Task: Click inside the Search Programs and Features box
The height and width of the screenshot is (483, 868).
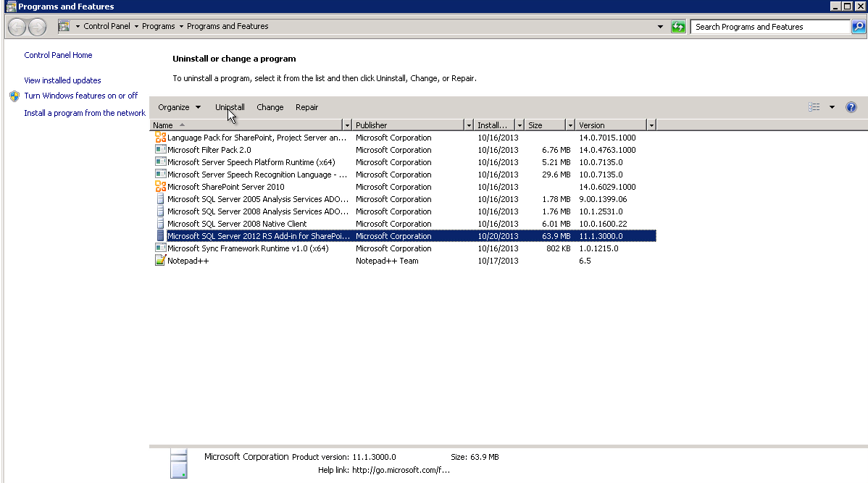Action: pos(768,26)
